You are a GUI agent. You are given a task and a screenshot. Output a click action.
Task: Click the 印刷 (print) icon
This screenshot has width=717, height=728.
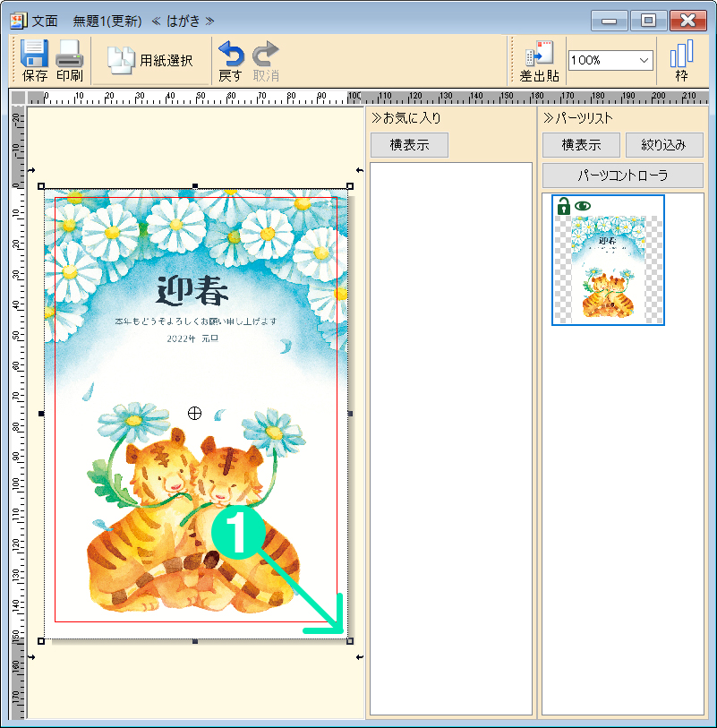pyautogui.click(x=69, y=54)
